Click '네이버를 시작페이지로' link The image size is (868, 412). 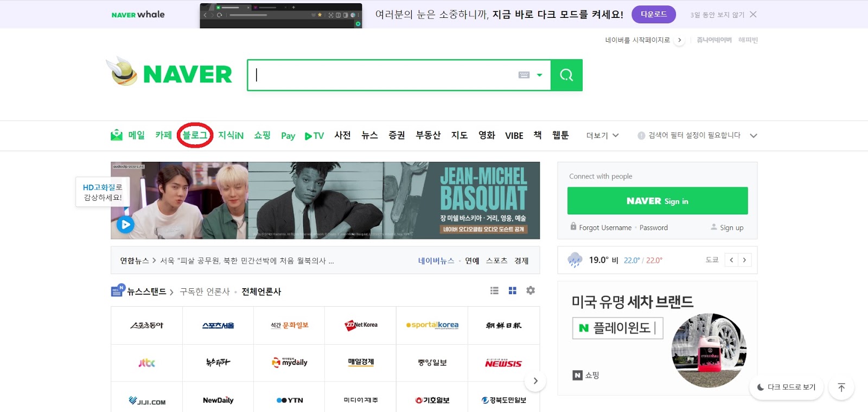coord(637,40)
